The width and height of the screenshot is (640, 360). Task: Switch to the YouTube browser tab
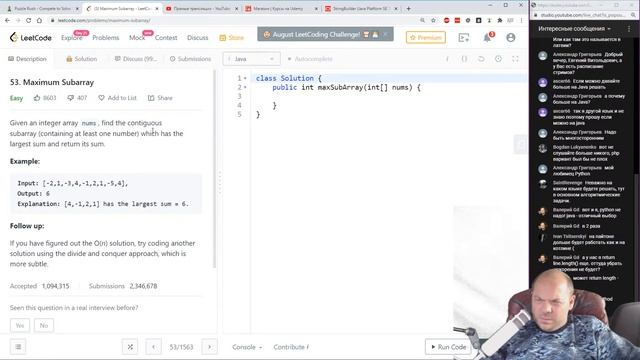point(202,8)
